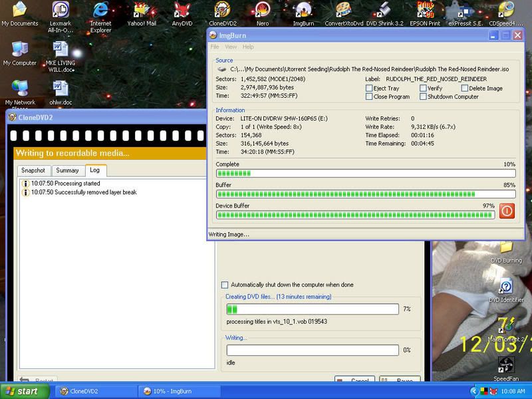Click the AnyDVD fox icon in system tray
The height and width of the screenshot is (399, 532).
pyautogui.click(x=493, y=391)
